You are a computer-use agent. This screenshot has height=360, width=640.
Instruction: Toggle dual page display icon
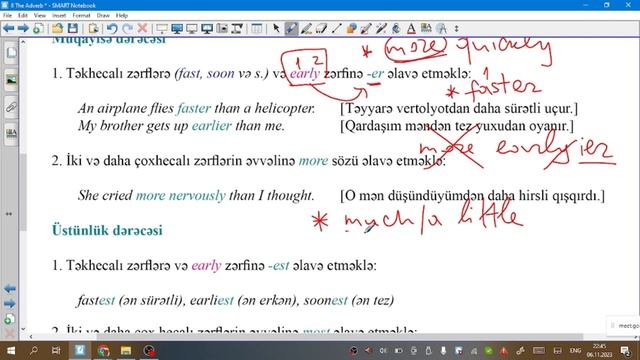(x=207, y=29)
